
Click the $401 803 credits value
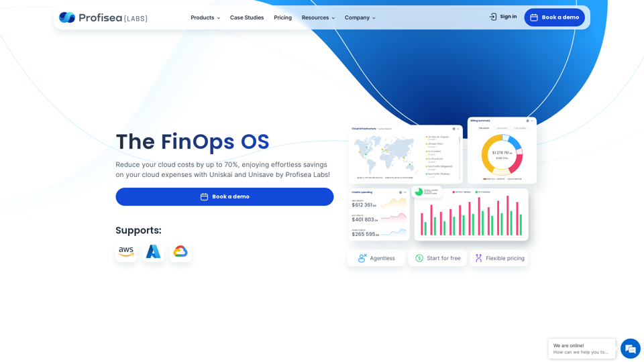pyautogui.click(x=365, y=220)
